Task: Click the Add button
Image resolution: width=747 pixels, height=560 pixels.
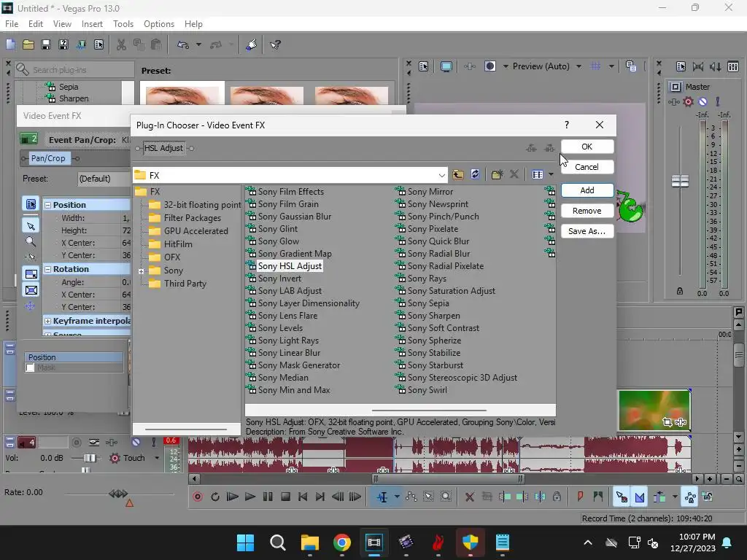Action: 587,190
